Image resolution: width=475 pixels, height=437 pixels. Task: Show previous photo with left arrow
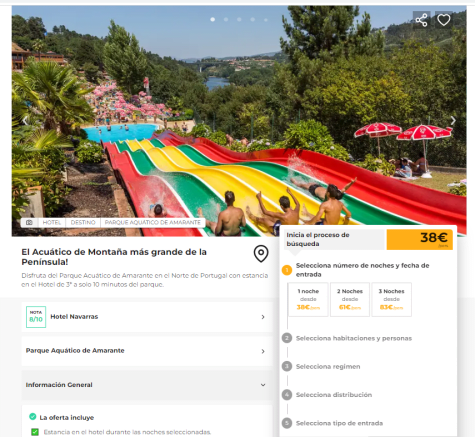coord(25,120)
